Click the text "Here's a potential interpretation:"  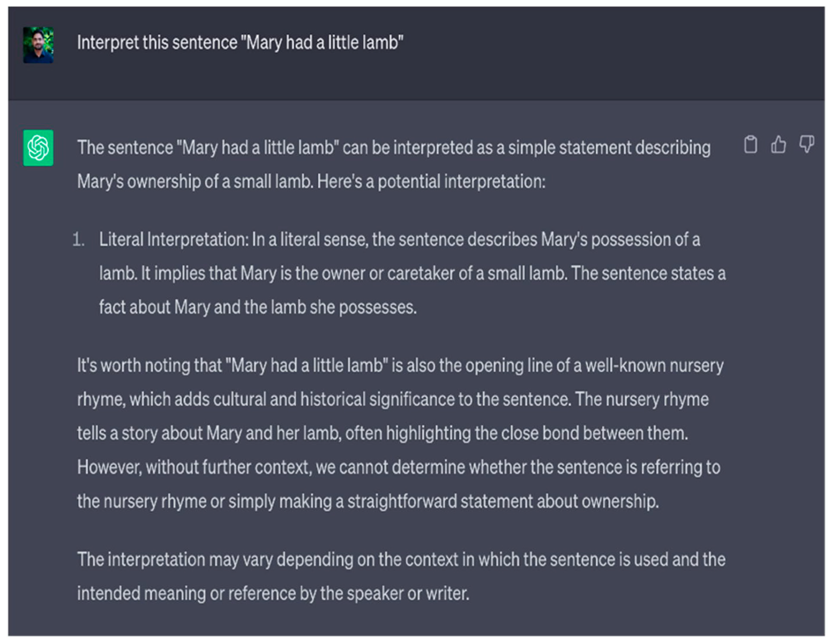click(x=431, y=182)
